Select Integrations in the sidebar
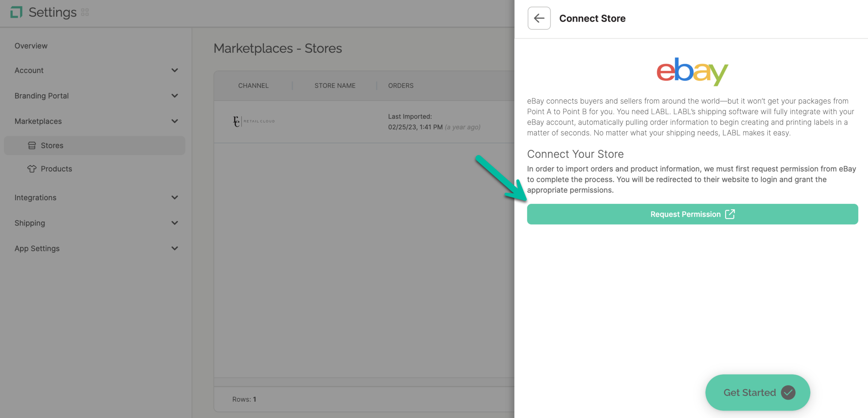 coord(35,197)
